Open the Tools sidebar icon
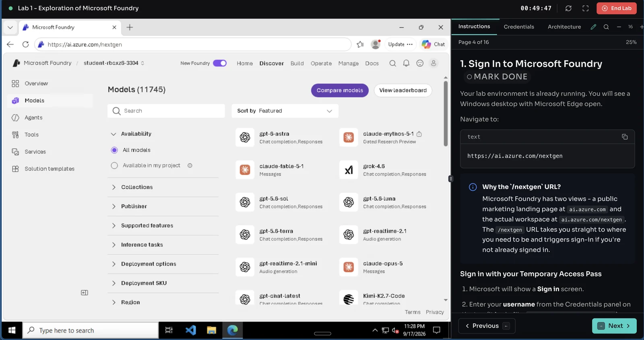 click(15, 135)
